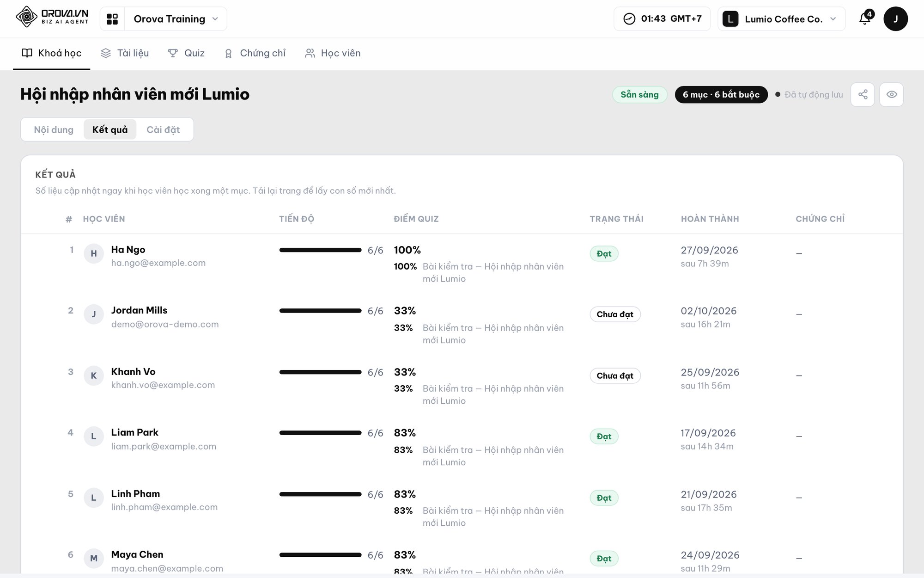Image resolution: width=924 pixels, height=578 pixels.
Task: Click Khanh Vo's K avatar
Action: (94, 375)
